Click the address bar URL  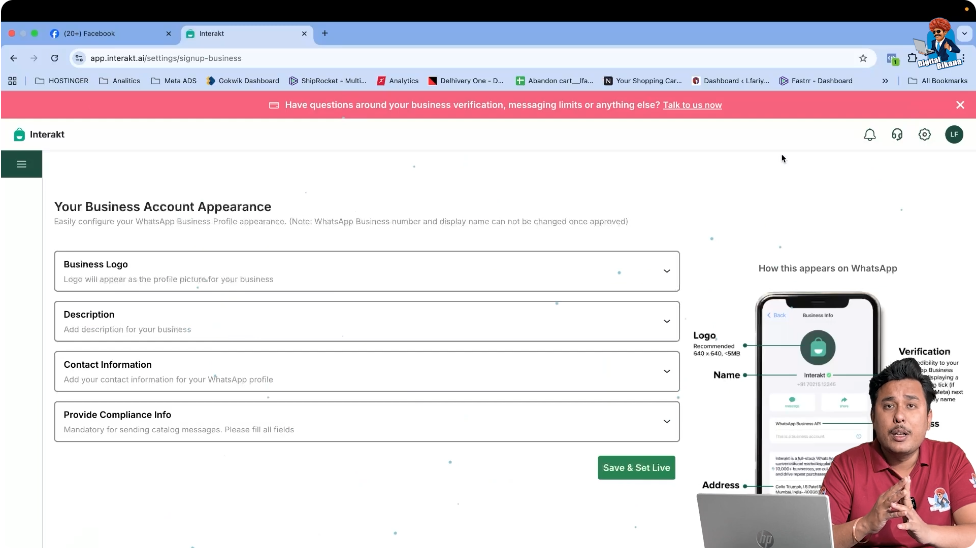pyautogui.click(x=166, y=58)
